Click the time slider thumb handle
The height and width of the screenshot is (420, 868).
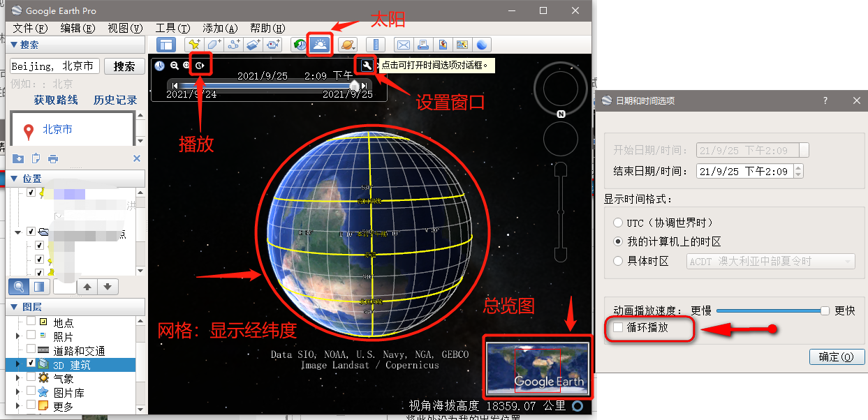[x=355, y=85]
